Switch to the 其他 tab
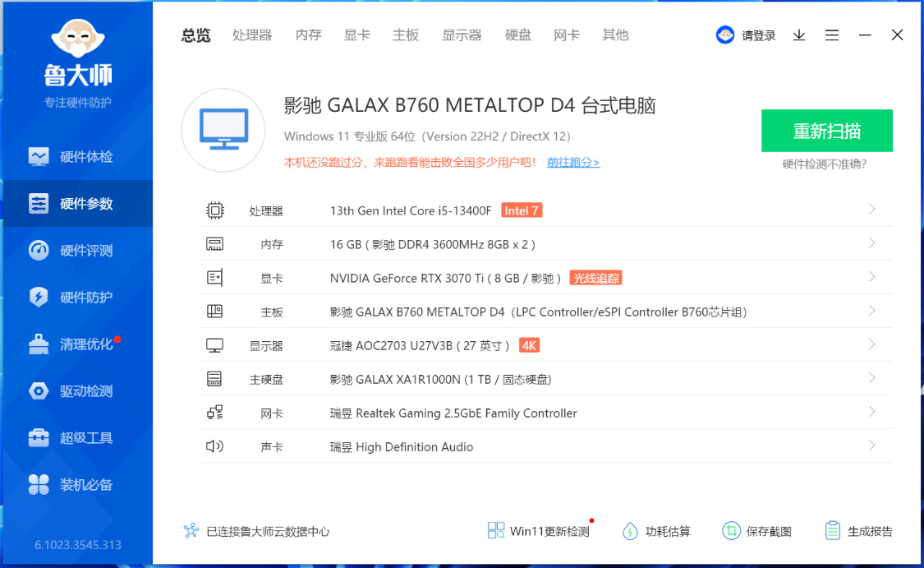This screenshot has height=568, width=924. click(x=615, y=35)
